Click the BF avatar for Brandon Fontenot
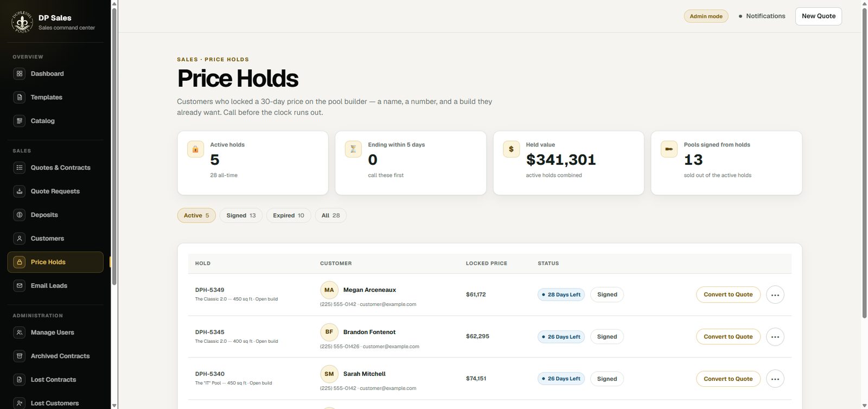The image size is (868, 409). [x=329, y=332]
